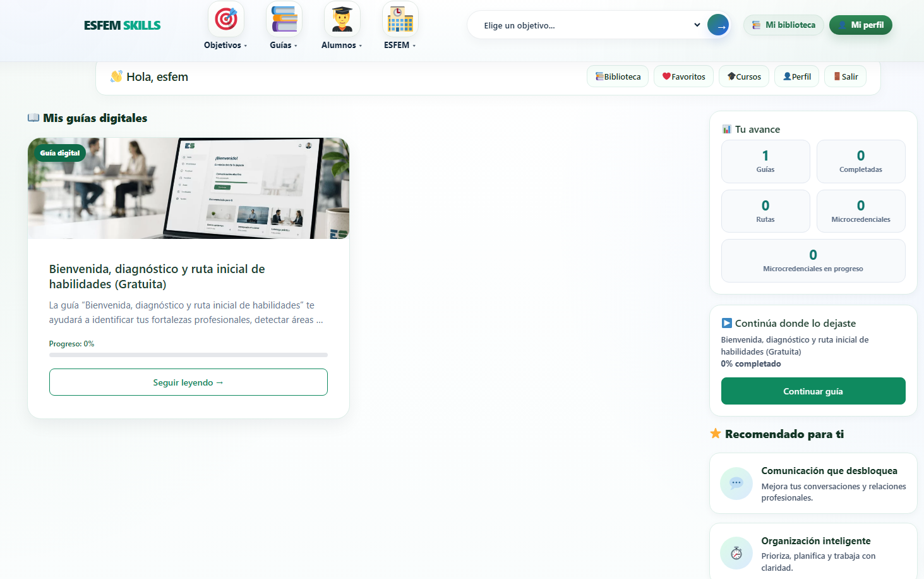
Task: Open the ESFEM building icon
Action: coord(400,19)
